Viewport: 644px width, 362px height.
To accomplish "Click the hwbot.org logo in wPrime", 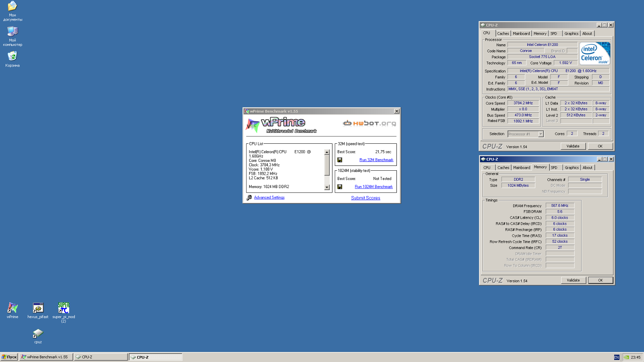I will pos(369,123).
